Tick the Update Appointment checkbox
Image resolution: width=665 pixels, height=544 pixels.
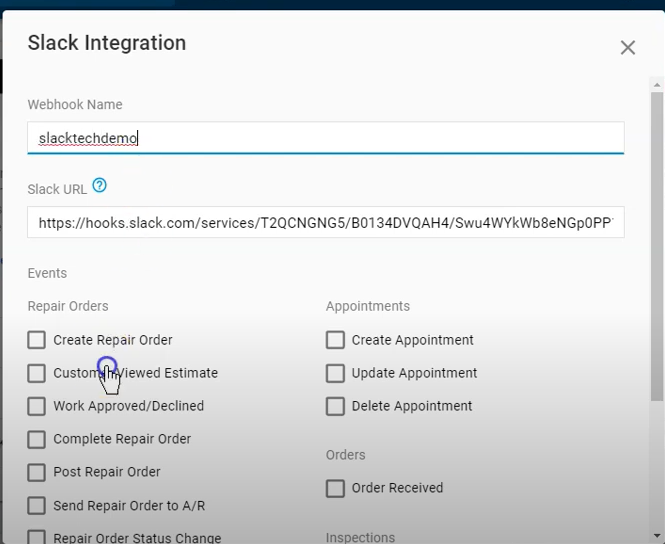click(x=335, y=373)
